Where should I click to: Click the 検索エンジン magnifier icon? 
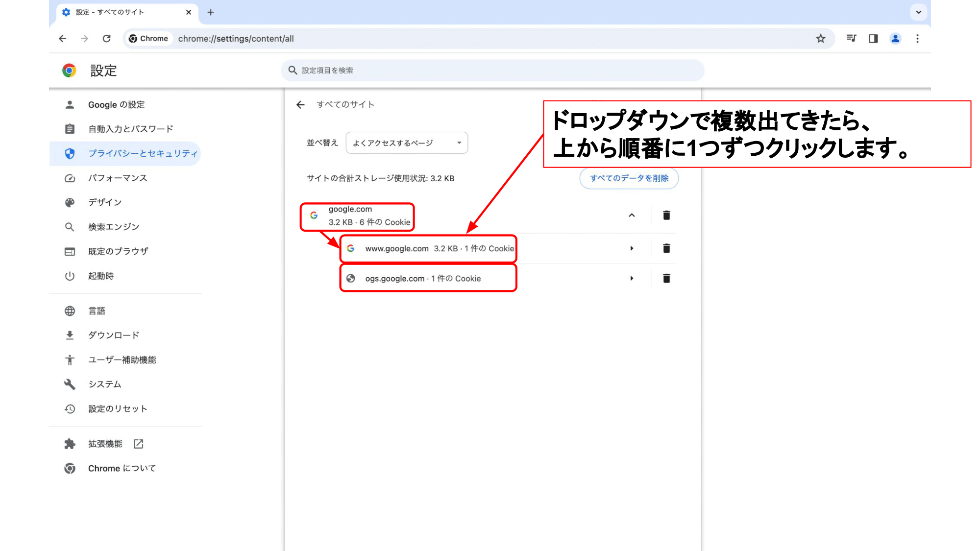70,226
